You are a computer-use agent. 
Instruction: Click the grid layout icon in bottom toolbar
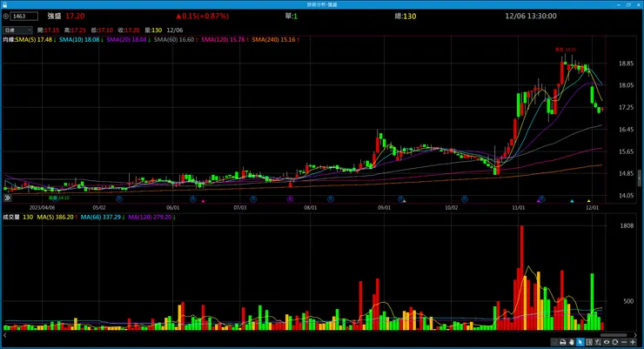(589, 342)
